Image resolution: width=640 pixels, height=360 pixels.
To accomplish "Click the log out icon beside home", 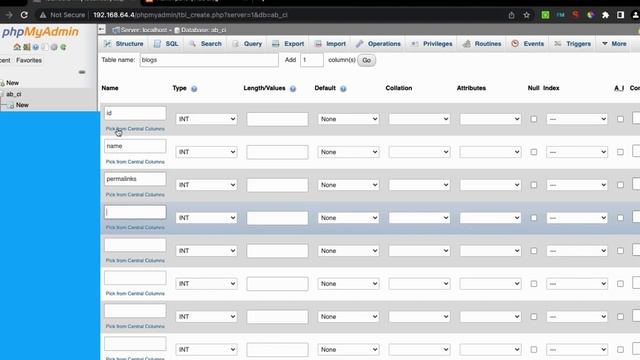I will (x=27, y=47).
